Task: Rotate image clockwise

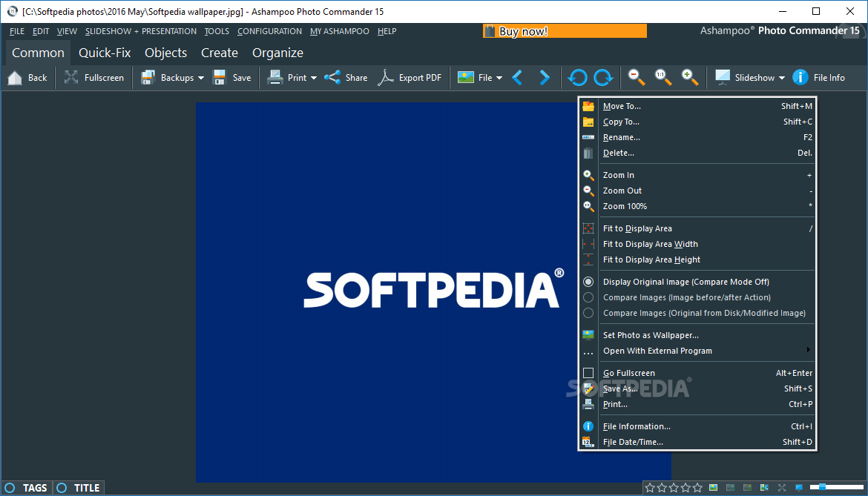Action: 603,78
